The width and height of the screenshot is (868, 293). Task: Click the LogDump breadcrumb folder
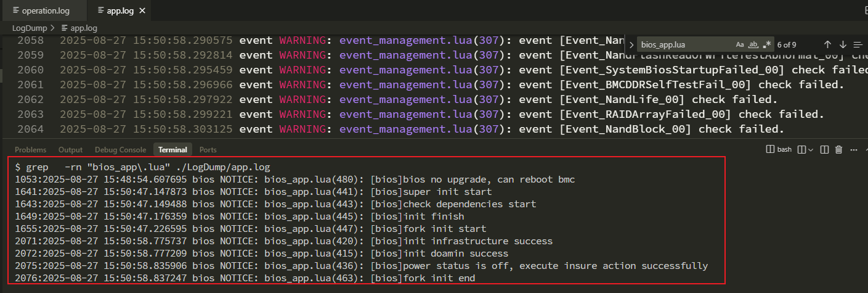[30, 28]
